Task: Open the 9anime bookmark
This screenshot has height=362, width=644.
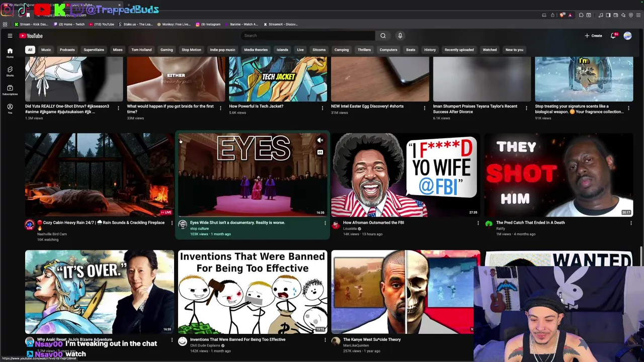Action: 241,24
